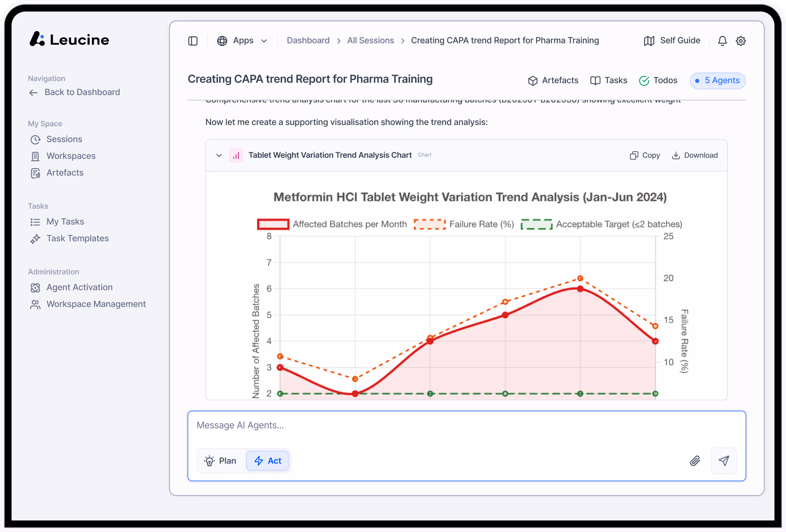Click the Self Guide map icon
This screenshot has width=786, height=532.
coord(649,41)
